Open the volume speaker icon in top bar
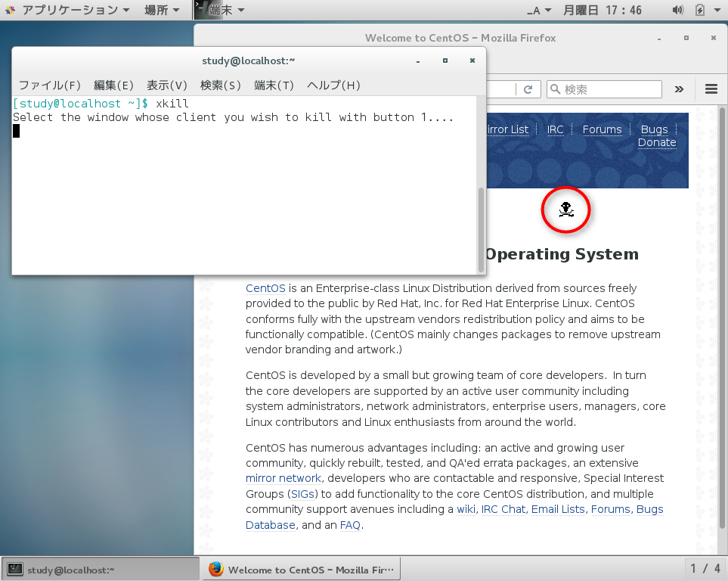728x581 pixels. 677,10
